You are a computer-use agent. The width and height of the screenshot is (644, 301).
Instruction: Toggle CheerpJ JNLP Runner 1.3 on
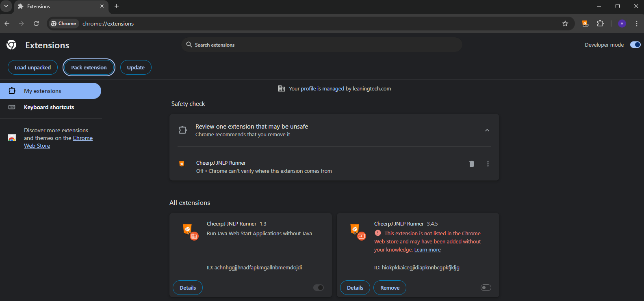(x=319, y=288)
